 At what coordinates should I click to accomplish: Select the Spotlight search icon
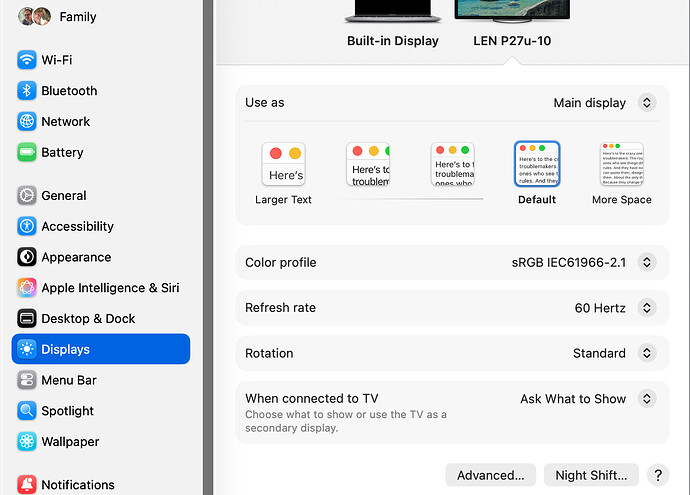(x=27, y=411)
